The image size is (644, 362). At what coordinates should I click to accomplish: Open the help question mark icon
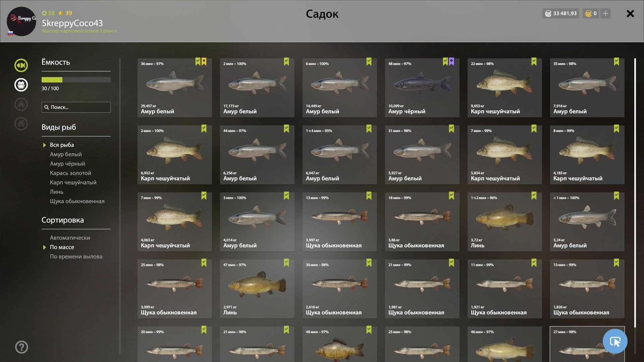click(x=21, y=347)
